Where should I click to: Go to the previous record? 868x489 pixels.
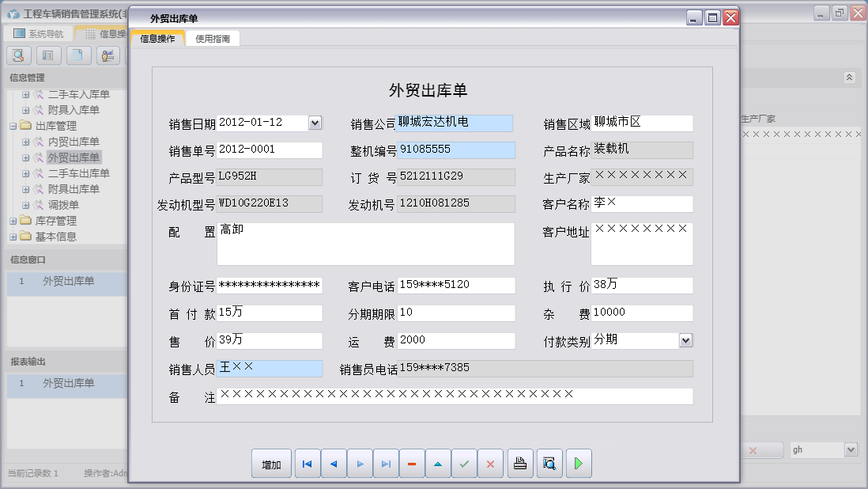click(334, 464)
